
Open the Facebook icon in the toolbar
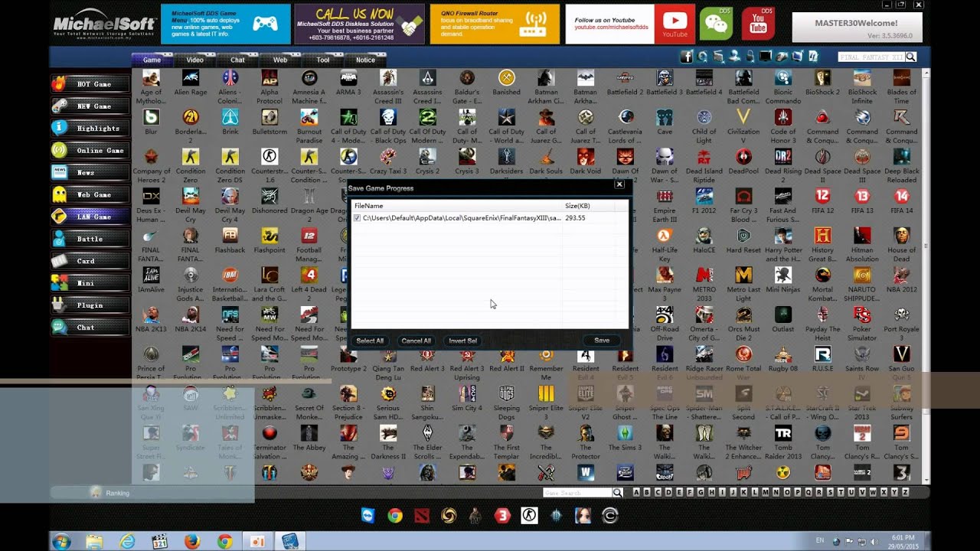(686, 57)
